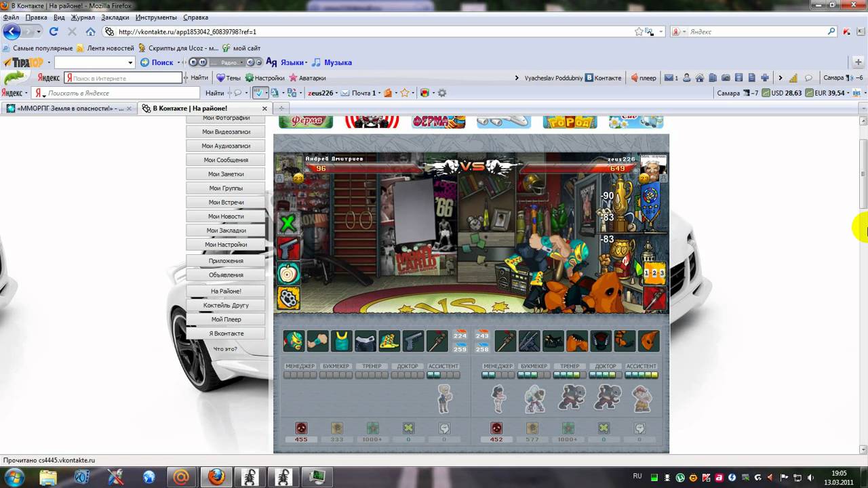Expand the zeus226 account dropdown
Viewport: 868px width, 488px height.
tap(337, 93)
